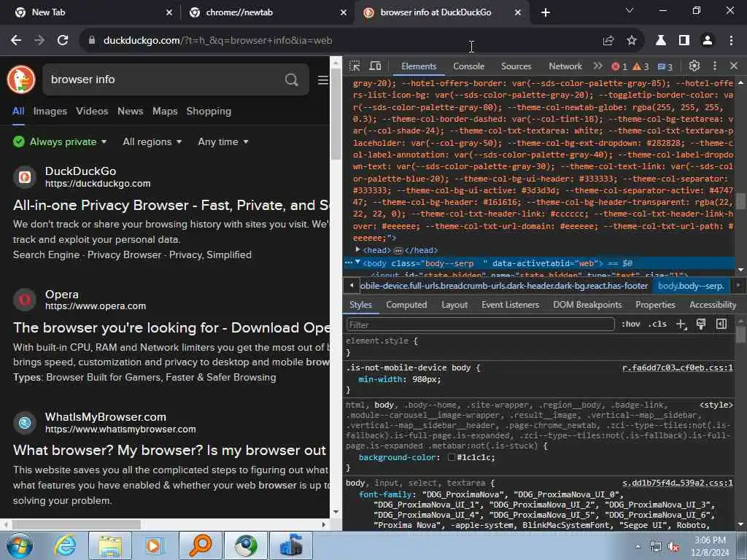Open the DevTools settings gear
The image size is (747, 560).
coord(694,66)
